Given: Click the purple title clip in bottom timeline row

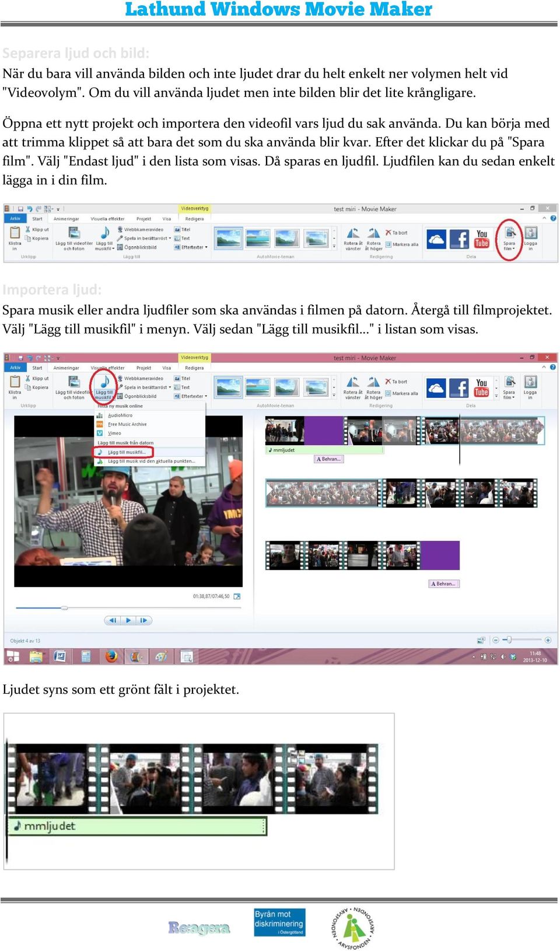Looking at the screenshot, I should (x=440, y=554).
